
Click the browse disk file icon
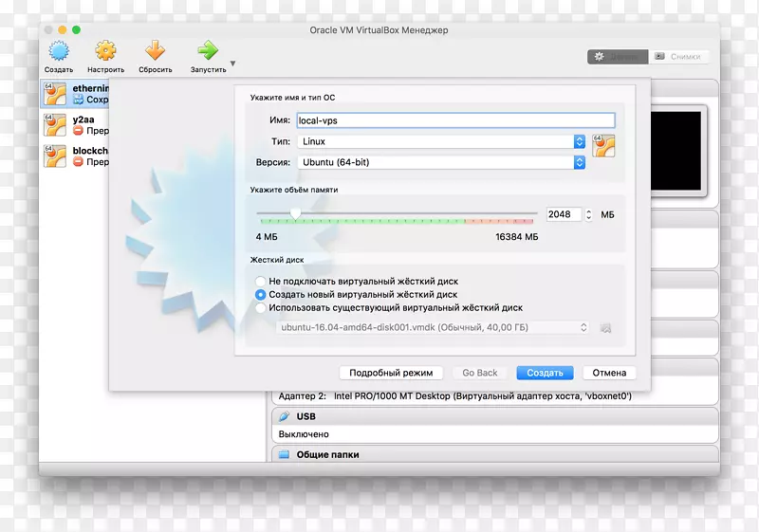pos(605,328)
